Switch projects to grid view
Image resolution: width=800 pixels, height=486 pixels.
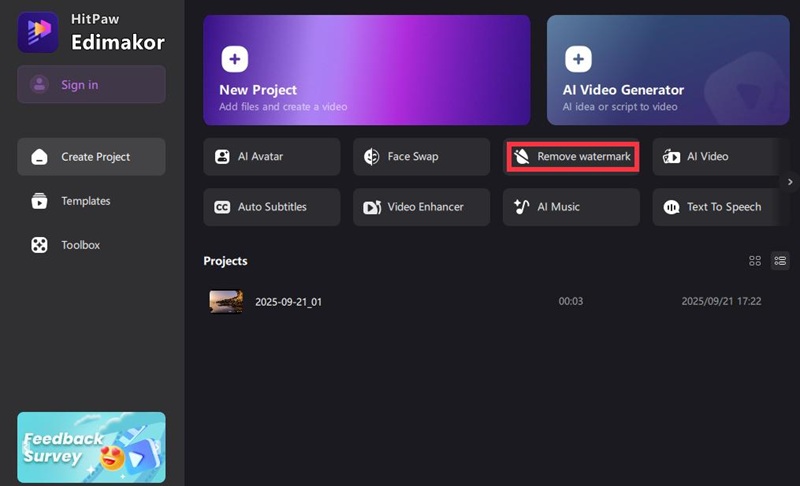click(x=755, y=261)
